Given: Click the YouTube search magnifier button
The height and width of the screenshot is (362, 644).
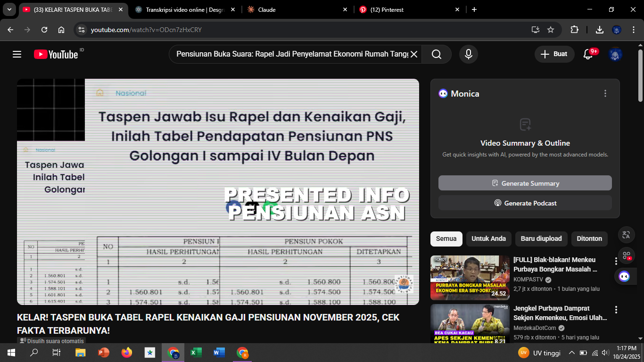Looking at the screenshot, I should coord(437,54).
